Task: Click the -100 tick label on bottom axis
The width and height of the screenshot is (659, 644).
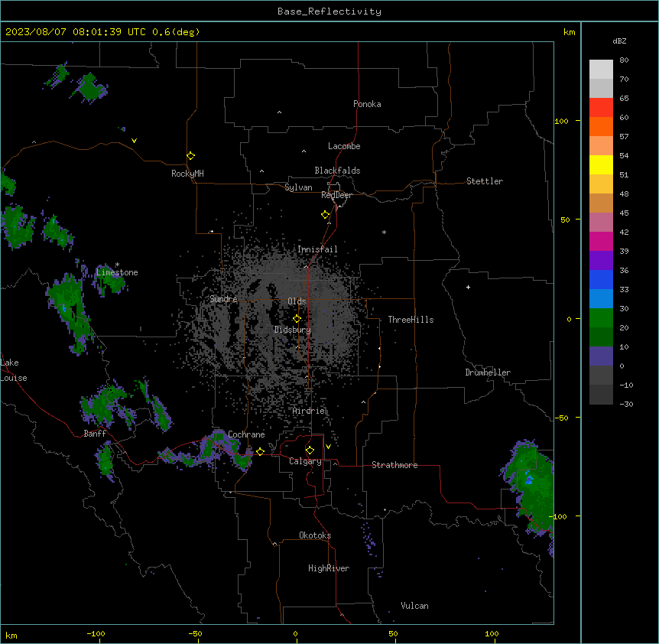Action: coord(96,633)
